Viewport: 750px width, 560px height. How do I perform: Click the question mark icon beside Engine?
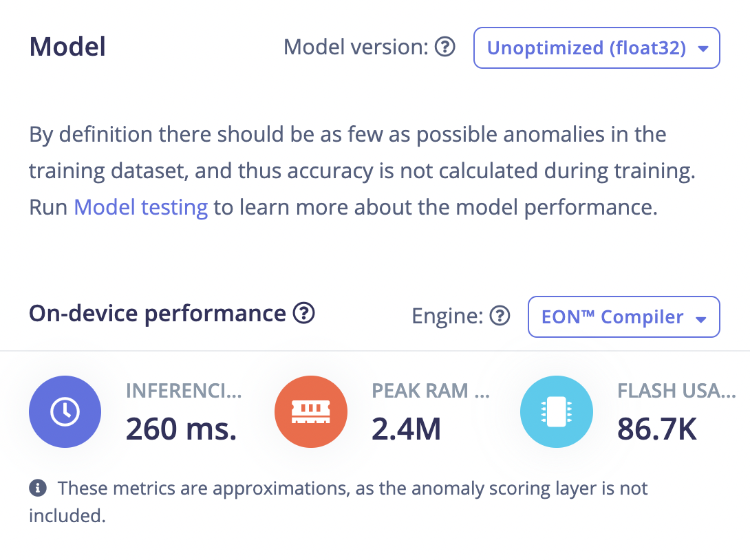pos(500,316)
